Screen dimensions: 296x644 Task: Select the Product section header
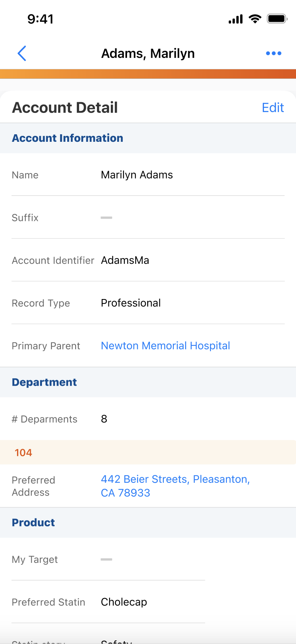(x=33, y=522)
